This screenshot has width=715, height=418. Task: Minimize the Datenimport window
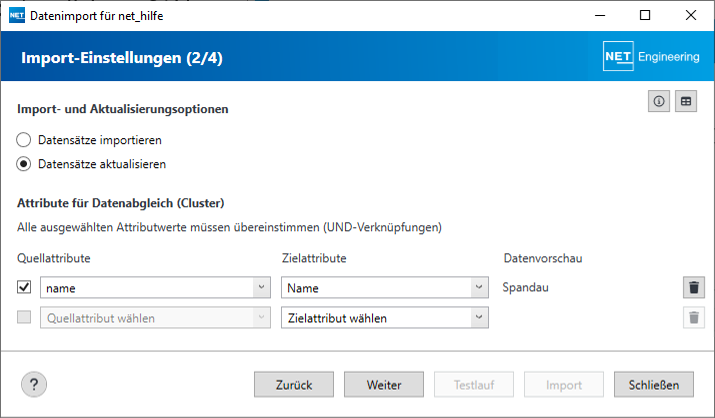click(600, 15)
